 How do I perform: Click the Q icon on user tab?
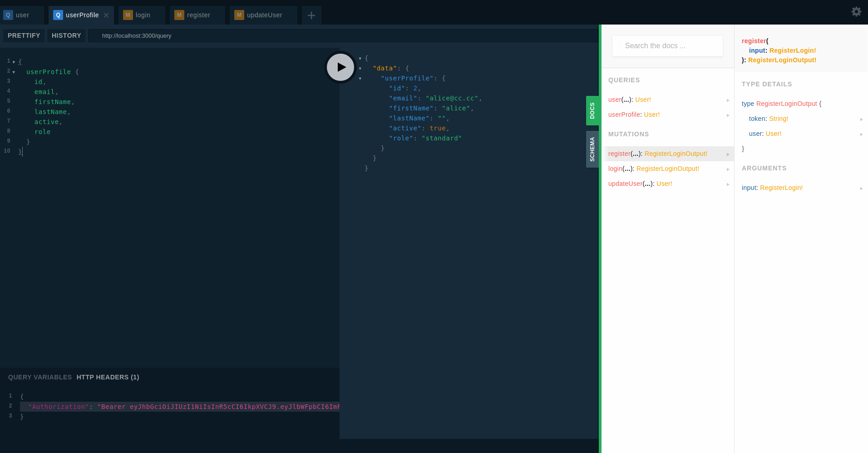point(8,15)
